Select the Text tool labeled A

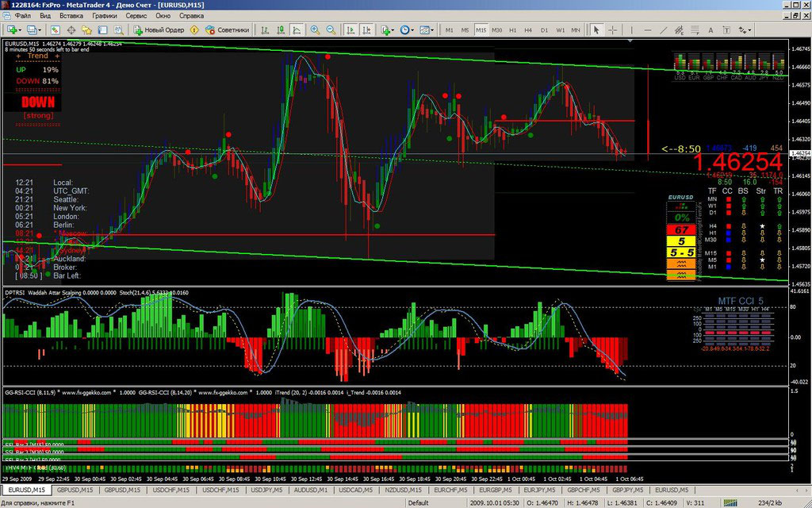(x=710, y=30)
